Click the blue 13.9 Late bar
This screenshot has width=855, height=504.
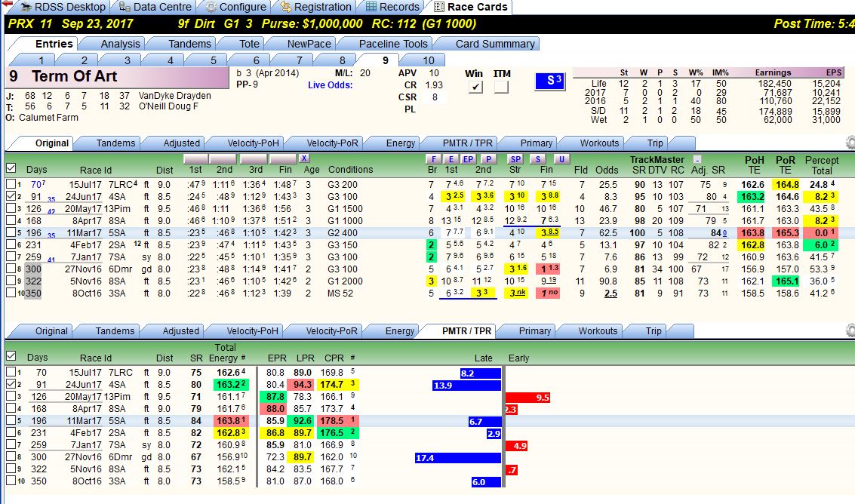(466, 385)
